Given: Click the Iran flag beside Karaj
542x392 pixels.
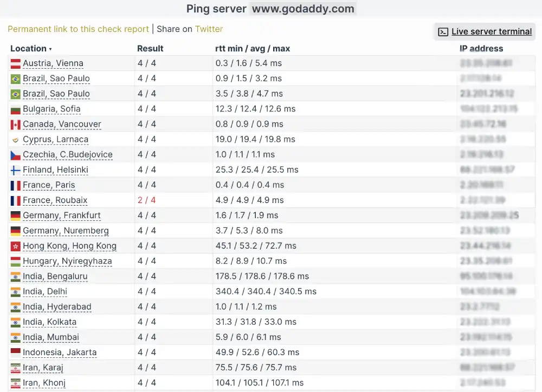Looking at the screenshot, I should pos(15,367).
